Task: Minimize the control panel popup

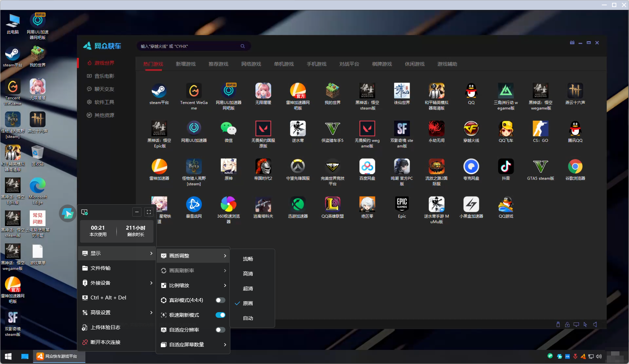Action: tap(137, 212)
